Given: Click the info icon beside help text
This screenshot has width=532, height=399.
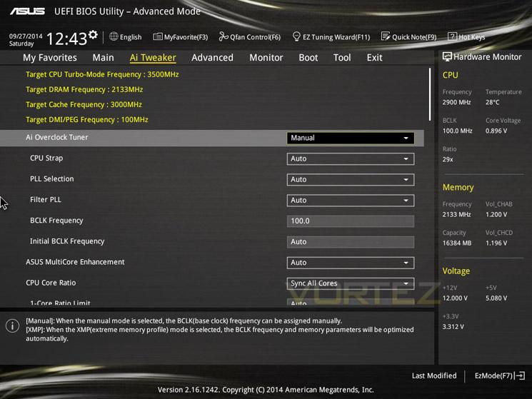Looking at the screenshot, I should tap(13, 325).
